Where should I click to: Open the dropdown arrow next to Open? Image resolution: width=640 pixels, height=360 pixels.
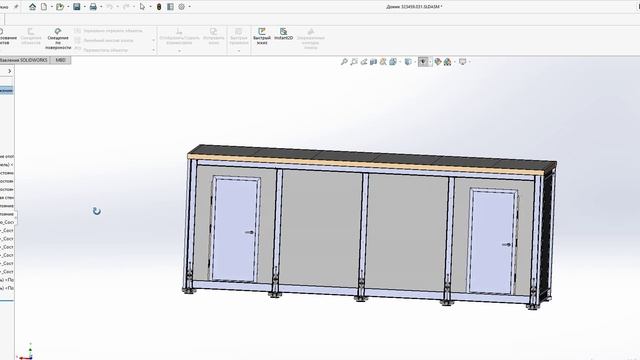coord(68,7)
